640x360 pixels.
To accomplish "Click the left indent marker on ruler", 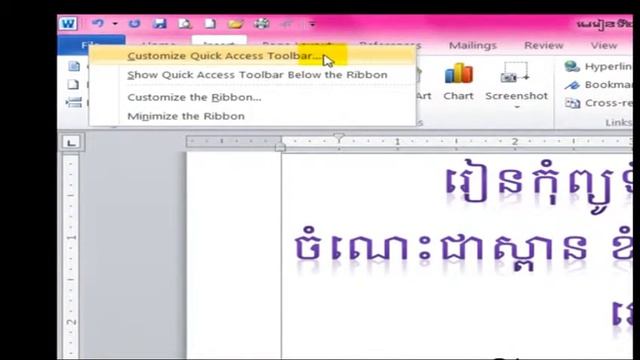I will pos(280,147).
